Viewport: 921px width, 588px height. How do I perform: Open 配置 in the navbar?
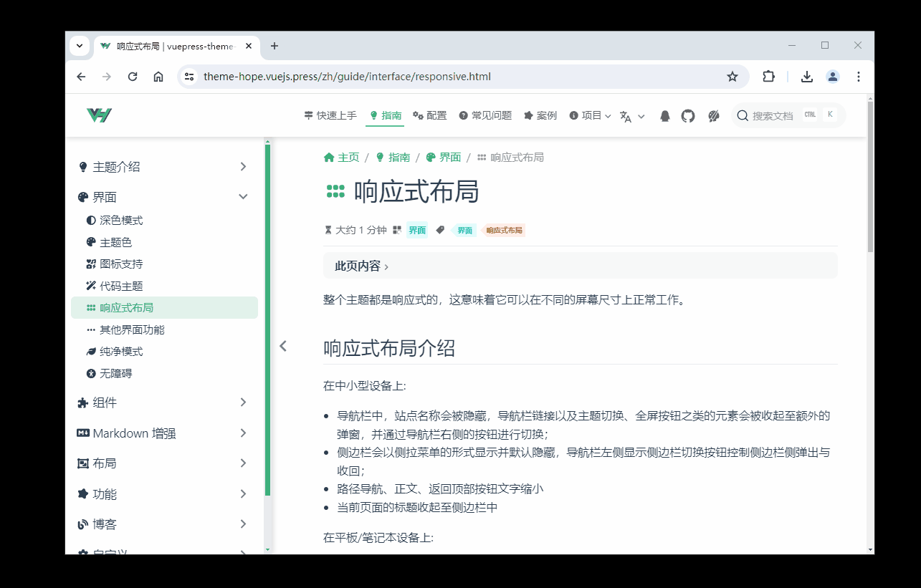pyautogui.click(x=430, y=115)
